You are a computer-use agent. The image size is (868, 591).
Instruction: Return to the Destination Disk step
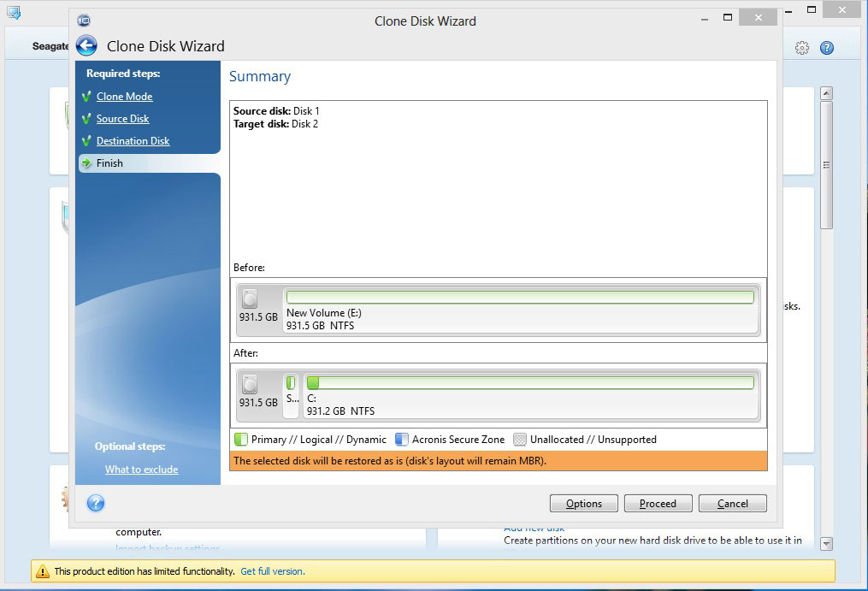pyautogui.click(x=133, y=141)
